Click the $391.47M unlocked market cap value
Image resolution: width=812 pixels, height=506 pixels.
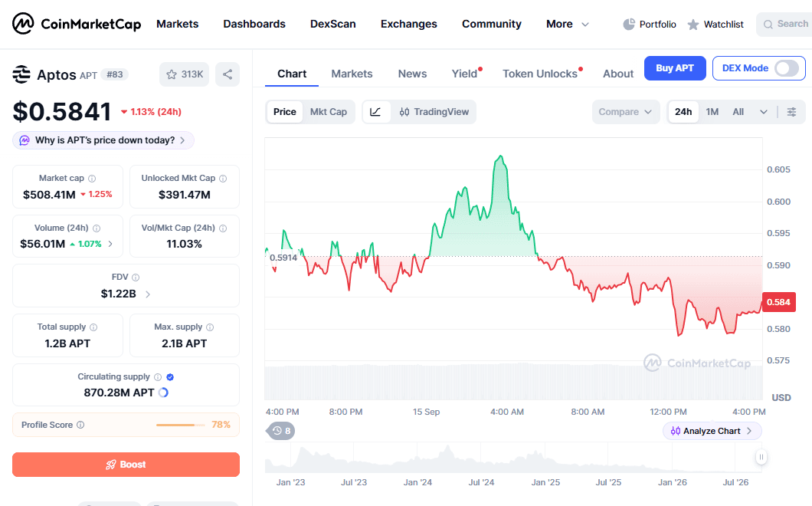185,195
